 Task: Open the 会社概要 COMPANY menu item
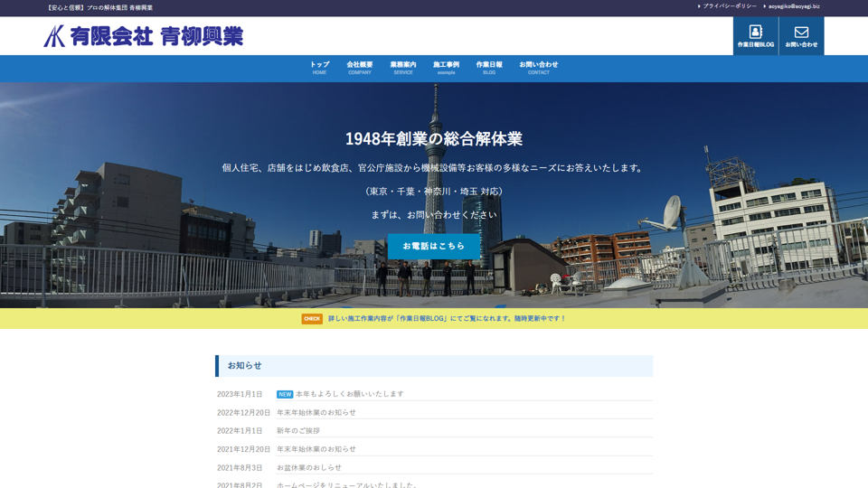click(x=359, y=68)
